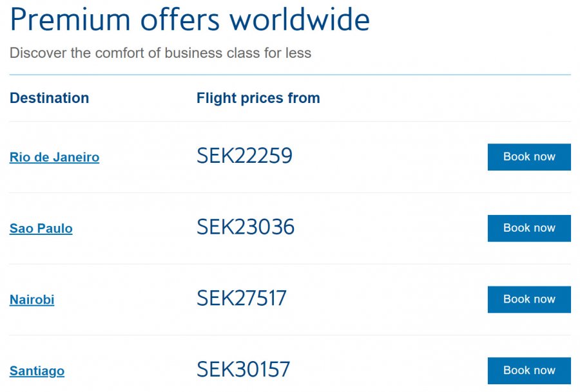Follow the Nairobi destination link

[x=32, y=300]
